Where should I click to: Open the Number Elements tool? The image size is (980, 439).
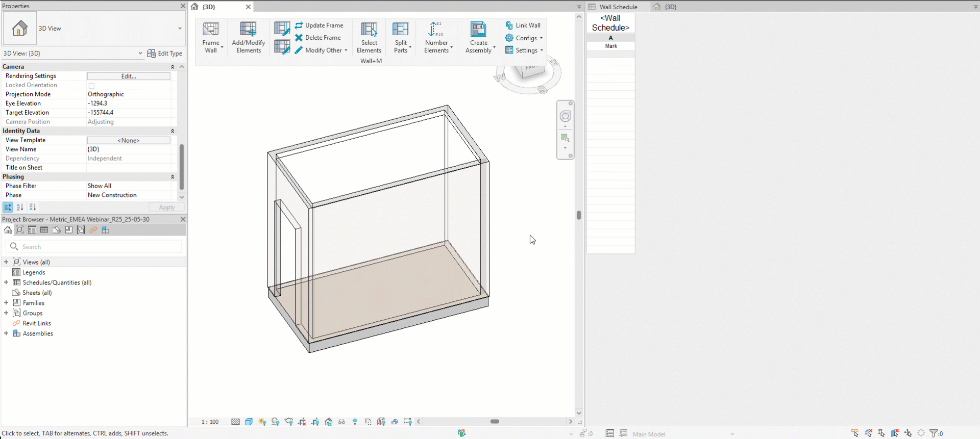point(436,29)
